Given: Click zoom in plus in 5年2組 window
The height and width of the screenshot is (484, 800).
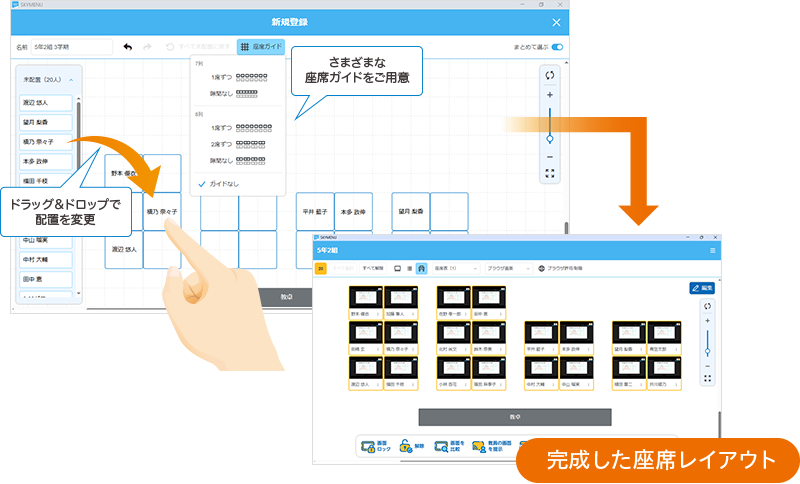Looking at the screenshot, I should tap(707, 321).
